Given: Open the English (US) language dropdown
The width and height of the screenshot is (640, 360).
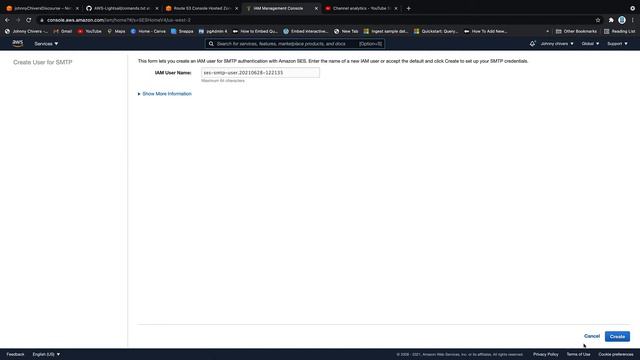Looking at the screenshot, I should [x=46, y=354].
